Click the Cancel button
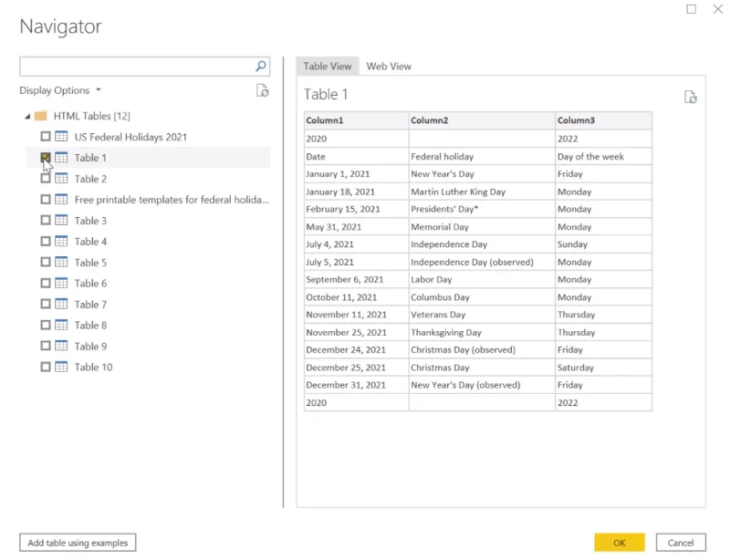This screenshot has height=560, width=730. pos(681,543)
